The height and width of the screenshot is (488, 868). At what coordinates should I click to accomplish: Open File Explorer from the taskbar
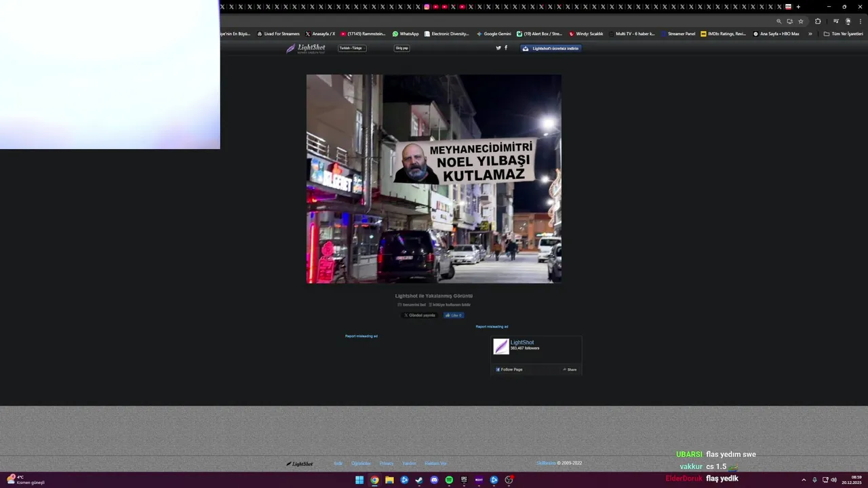click(389, 480)
